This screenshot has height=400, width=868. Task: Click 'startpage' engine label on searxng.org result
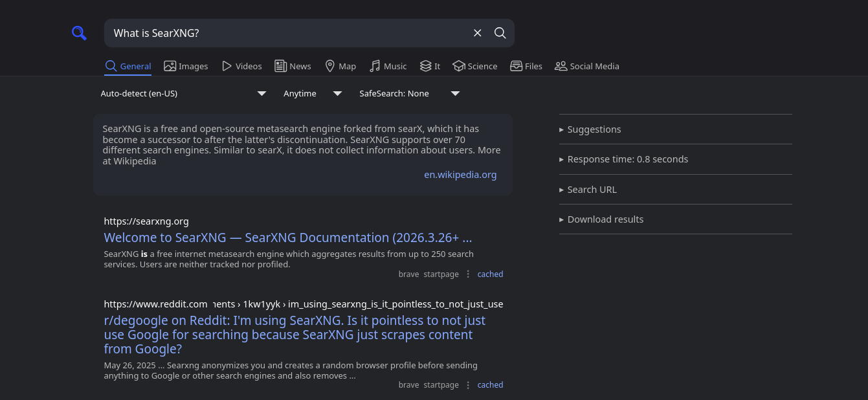click(x=441, y=274)
